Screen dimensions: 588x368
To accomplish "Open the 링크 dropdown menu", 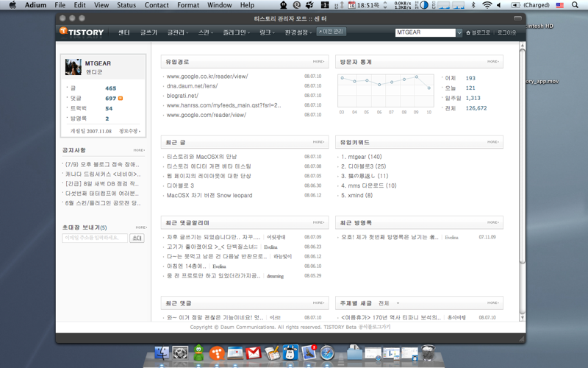I will coord(267,32).
